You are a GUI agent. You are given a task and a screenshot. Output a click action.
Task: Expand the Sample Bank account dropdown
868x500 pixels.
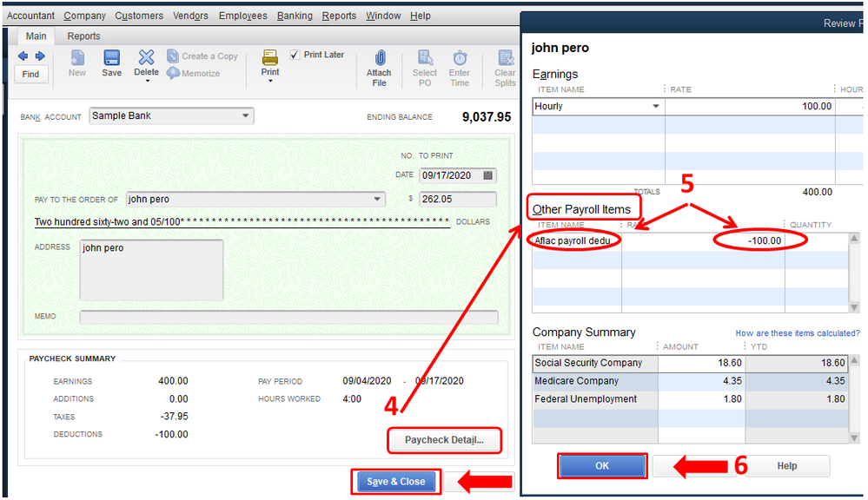[x=245, y=115]
